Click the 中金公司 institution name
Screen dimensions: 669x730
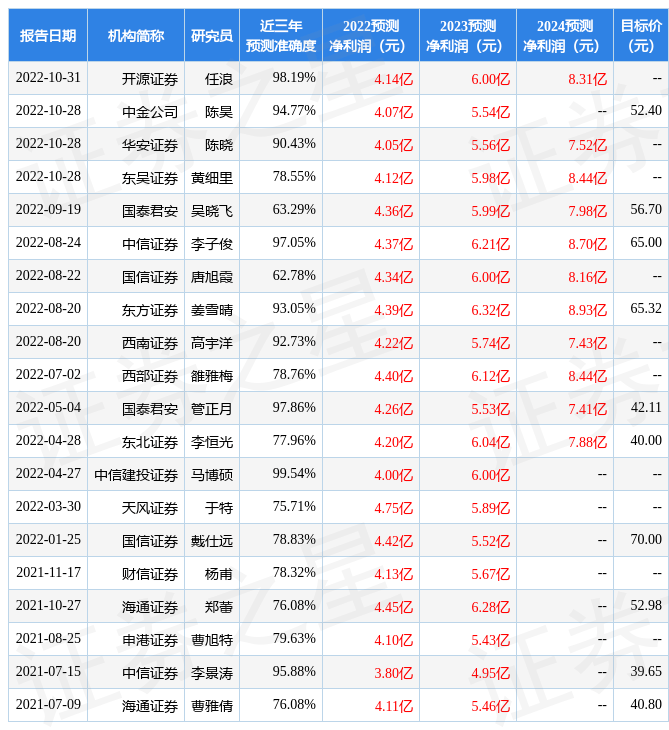pos(150,111)
